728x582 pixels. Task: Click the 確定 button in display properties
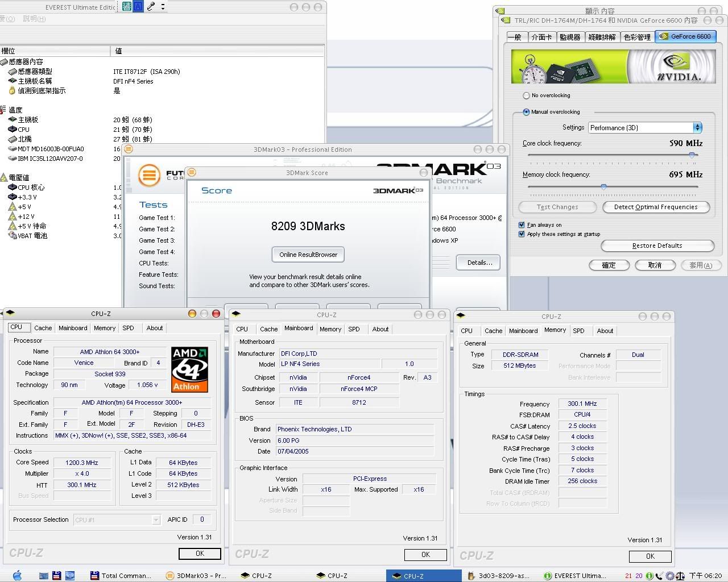coord(609,265)
